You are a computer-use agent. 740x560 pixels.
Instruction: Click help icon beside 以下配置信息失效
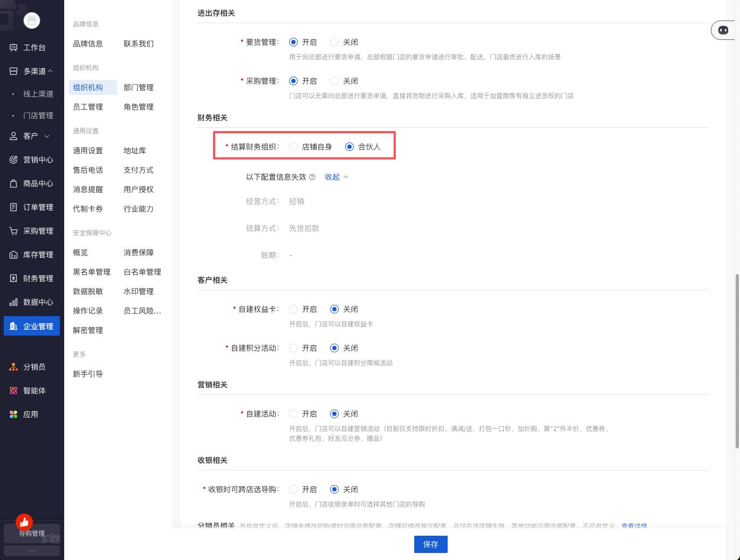pos(312,177)
